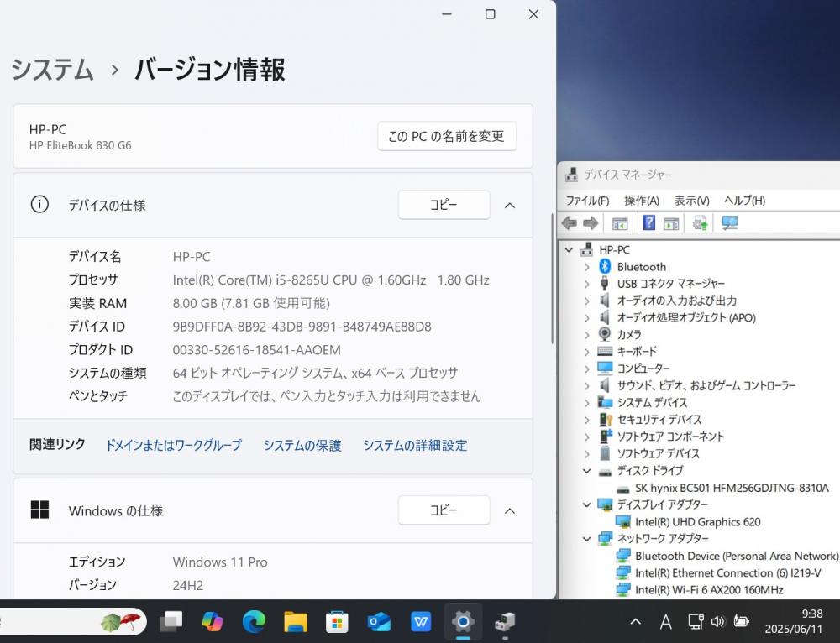
Task: Collapse the デバイスの仕様 section with its chevron
Action: tap(510, 205)
